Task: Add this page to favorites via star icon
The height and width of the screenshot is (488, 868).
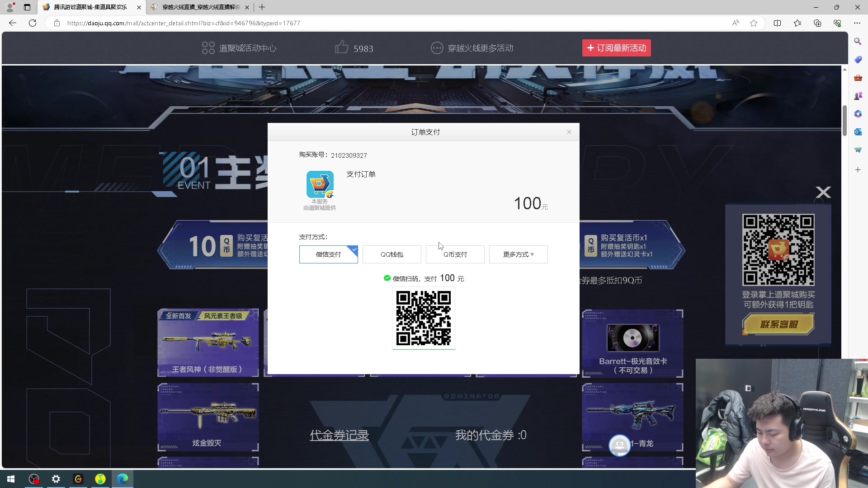Action: point(753,23)
